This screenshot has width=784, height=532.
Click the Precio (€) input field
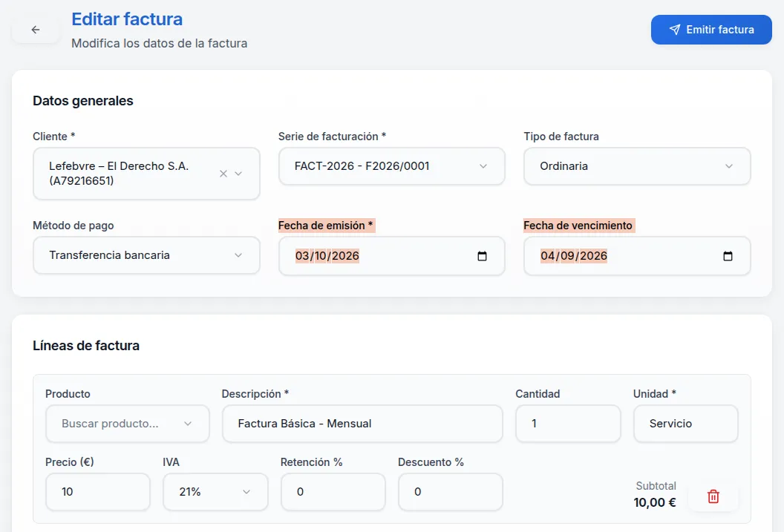[x=97, y=492]
